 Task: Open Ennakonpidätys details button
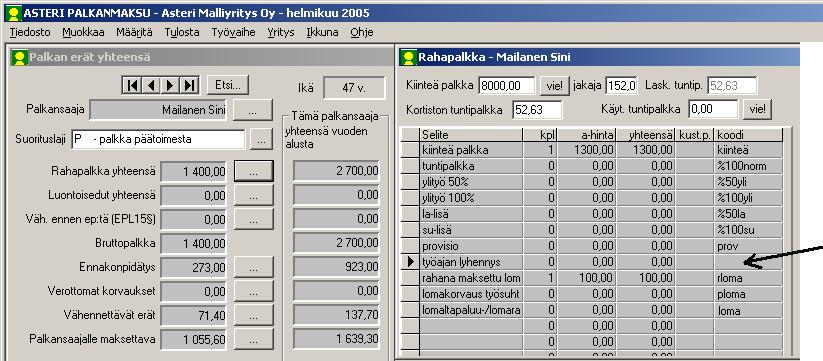(x=254, y=267)
